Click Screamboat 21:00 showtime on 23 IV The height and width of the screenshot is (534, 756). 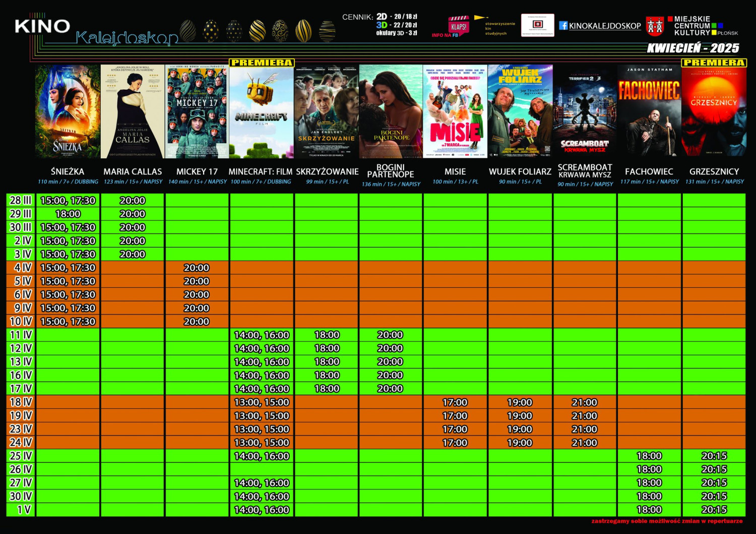click(x=585, y=429)
